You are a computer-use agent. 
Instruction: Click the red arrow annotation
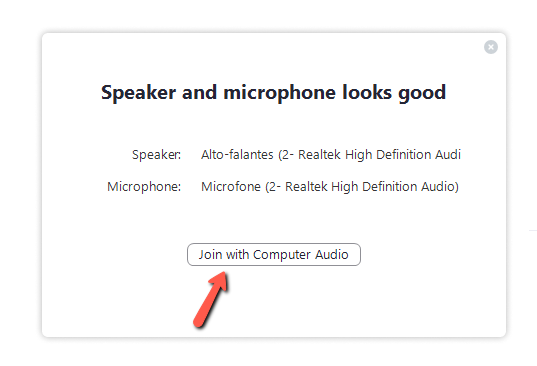(211, 299)
